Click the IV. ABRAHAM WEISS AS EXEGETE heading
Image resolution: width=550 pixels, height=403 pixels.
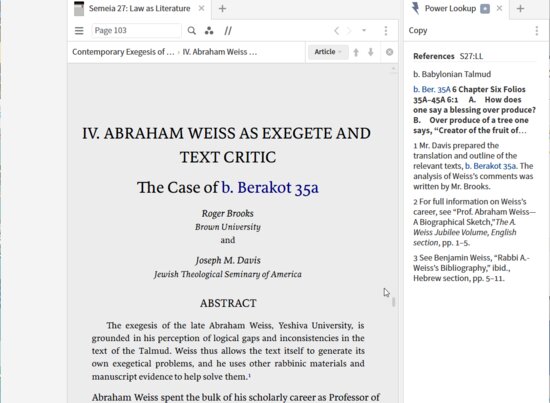[227, 145]
